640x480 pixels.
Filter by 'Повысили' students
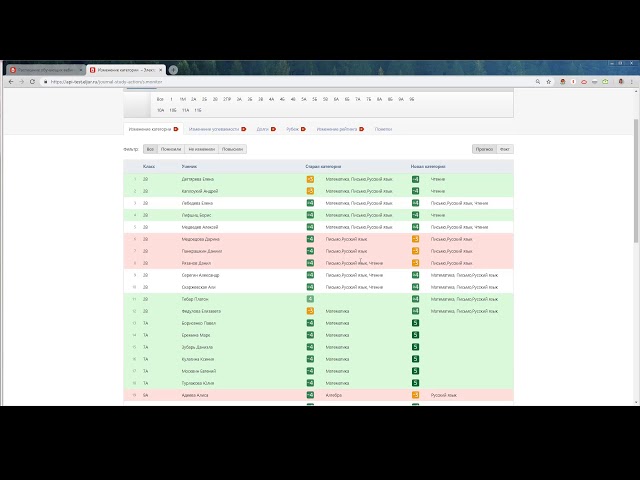pyautogui.click(x=232, y=149)
